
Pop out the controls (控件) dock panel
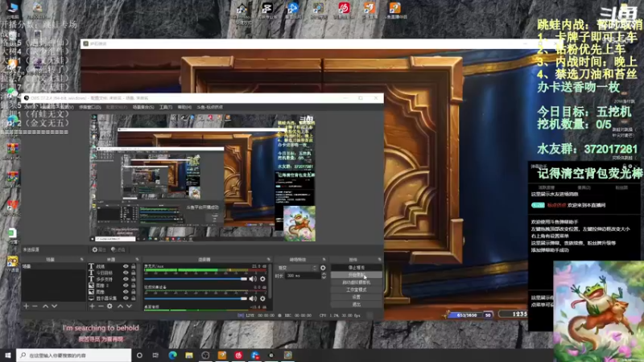pos(379,259)
